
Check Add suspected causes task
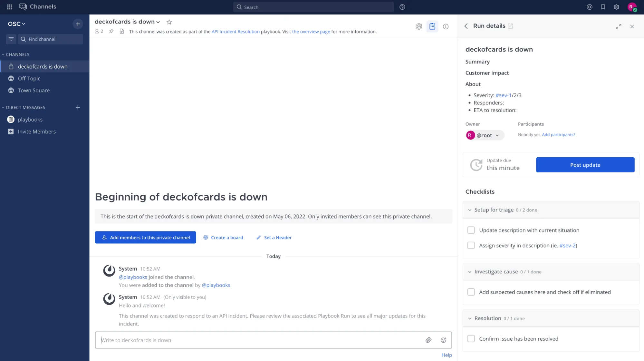[471, 292]
